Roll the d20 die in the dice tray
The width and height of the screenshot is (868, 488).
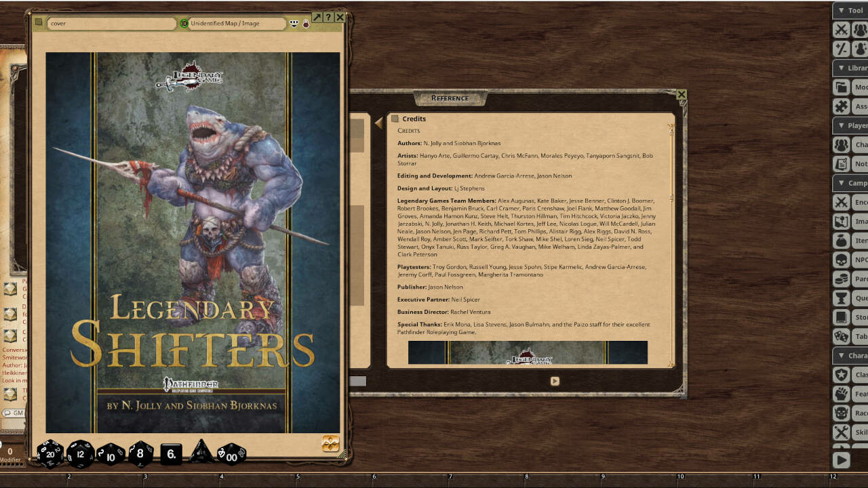(x=50, y=454)
